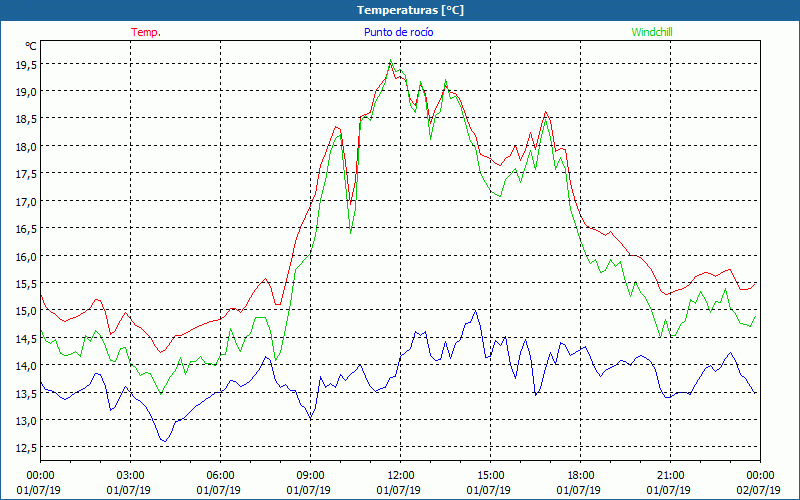Click the 14,5 y-axis value
This screenshot has width=800, height=500.
(27, 339)
